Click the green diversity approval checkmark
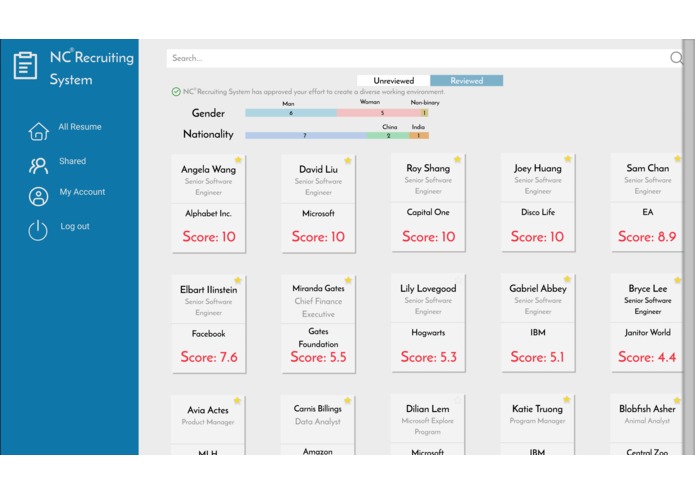 click(x=176, y=92)
